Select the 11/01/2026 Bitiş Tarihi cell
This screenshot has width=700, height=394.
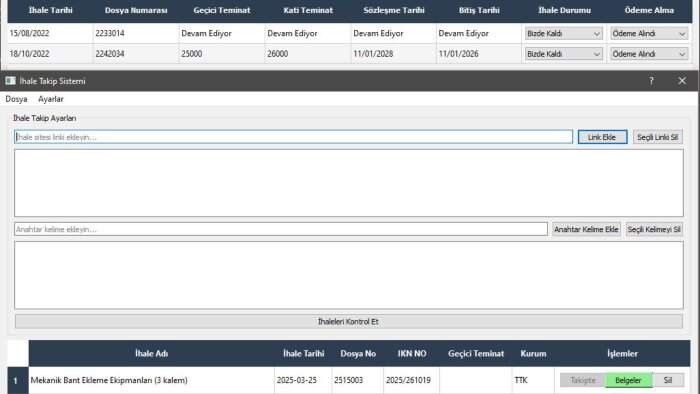[x=479, y=54]
